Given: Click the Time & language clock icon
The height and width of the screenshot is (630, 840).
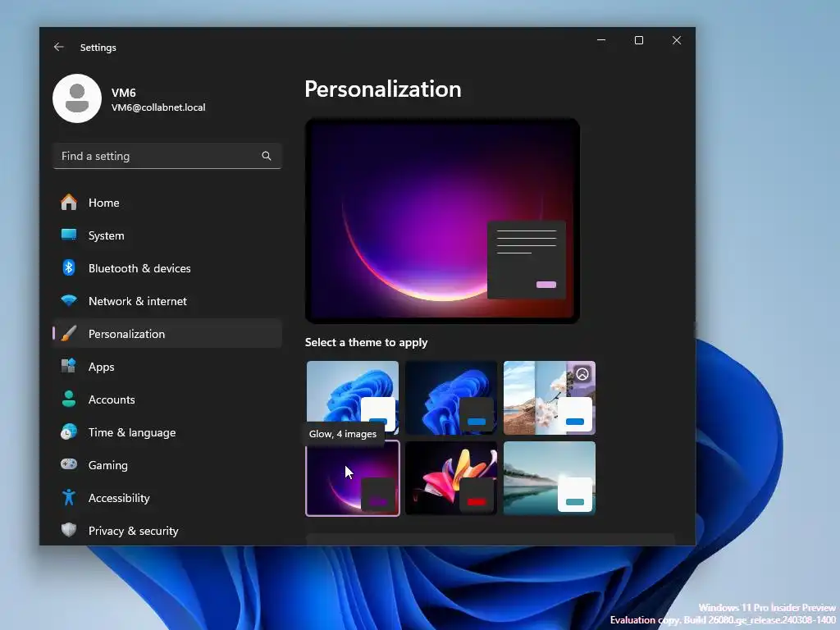Looking at the screenshot, I should point(69,431).
